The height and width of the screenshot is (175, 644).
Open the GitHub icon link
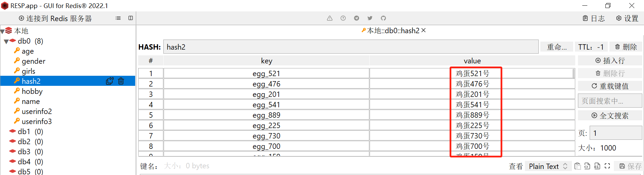tap(383, 18)
